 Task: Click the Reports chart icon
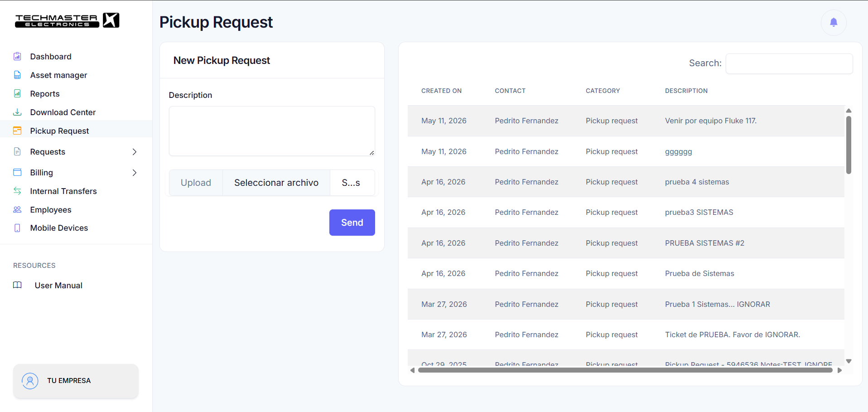tap(17, 93)
